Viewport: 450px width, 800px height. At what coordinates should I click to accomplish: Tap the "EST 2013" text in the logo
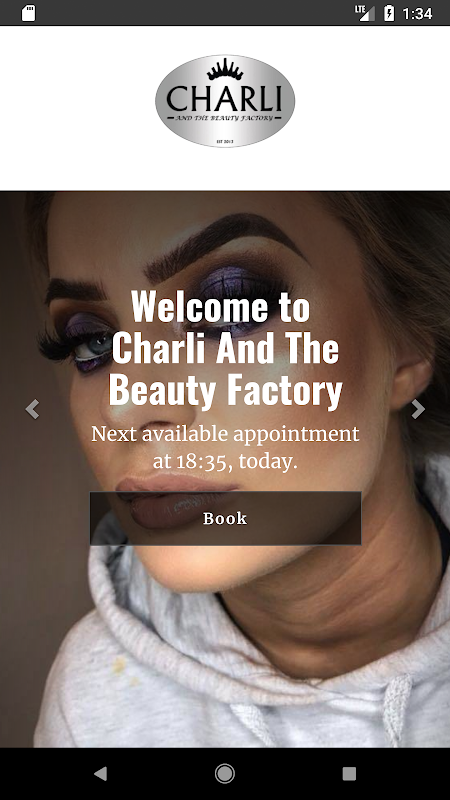[225, 141]
